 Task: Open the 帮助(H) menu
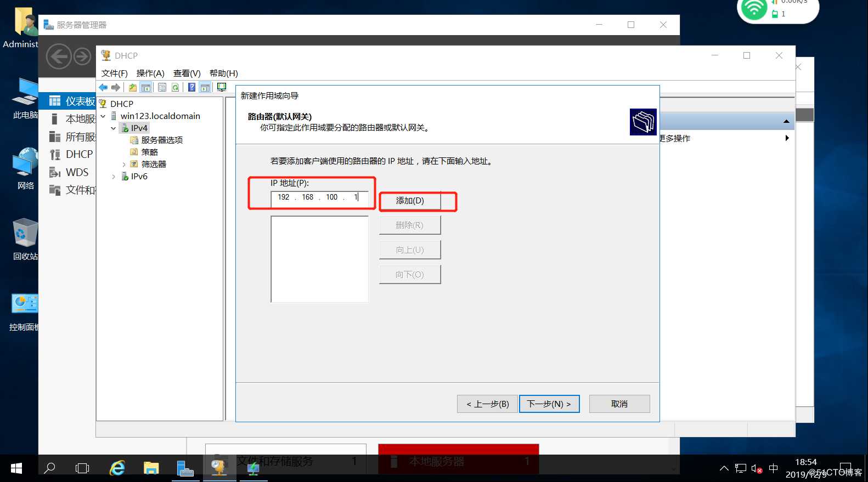click(224, 73)
